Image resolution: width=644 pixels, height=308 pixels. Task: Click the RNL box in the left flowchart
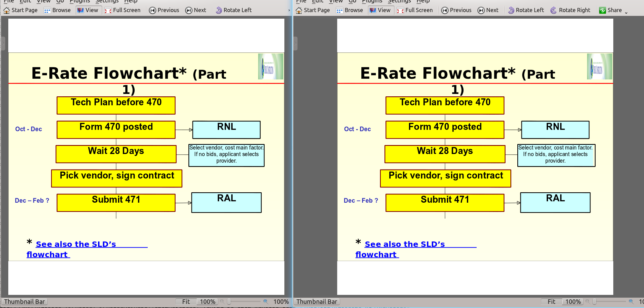(226, 130)
